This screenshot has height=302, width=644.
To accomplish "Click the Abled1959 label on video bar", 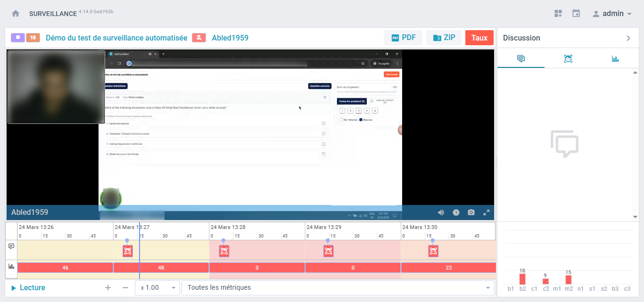I will click(30, 212).
